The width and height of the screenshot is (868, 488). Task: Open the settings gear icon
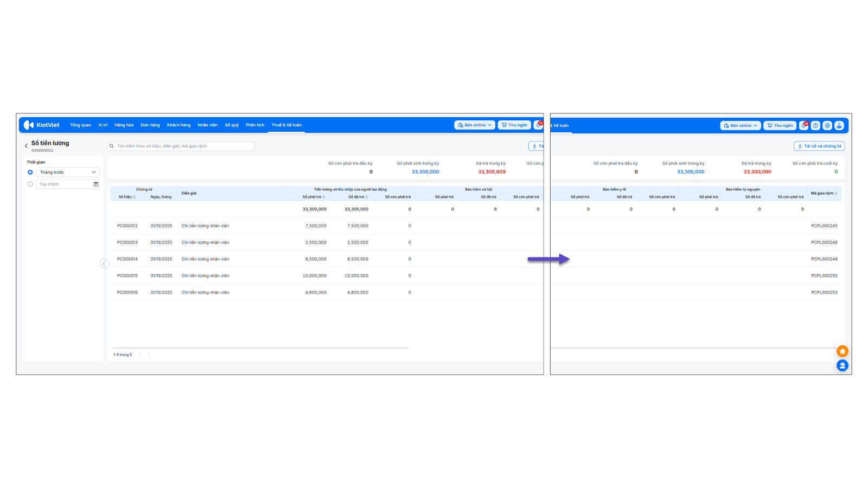pyautogui.click(x=827, y=125)
